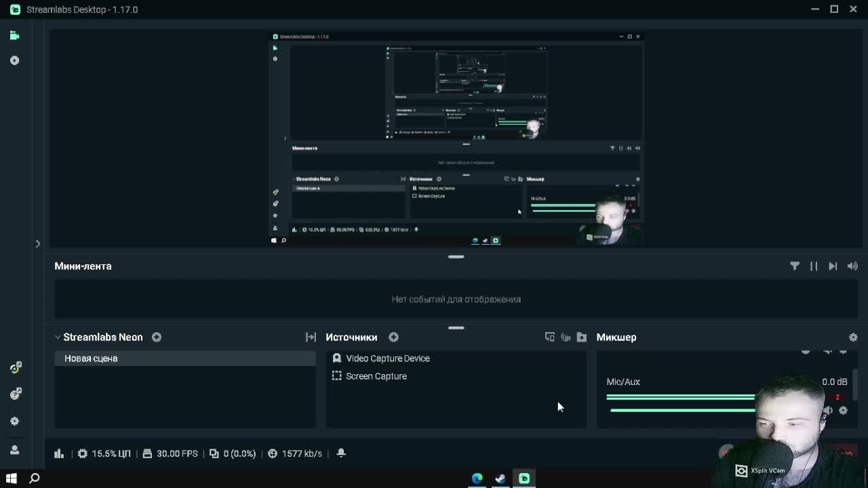Viewport: 868px width, 488px height.
Task: Open the Editor from the left sidebar
Action: [14, 35]
